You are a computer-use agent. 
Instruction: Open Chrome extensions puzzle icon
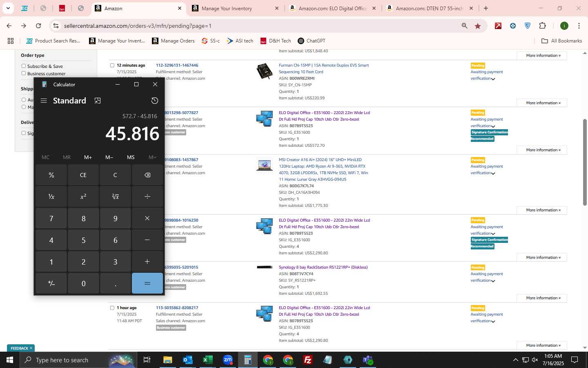(x=542, y=26)
